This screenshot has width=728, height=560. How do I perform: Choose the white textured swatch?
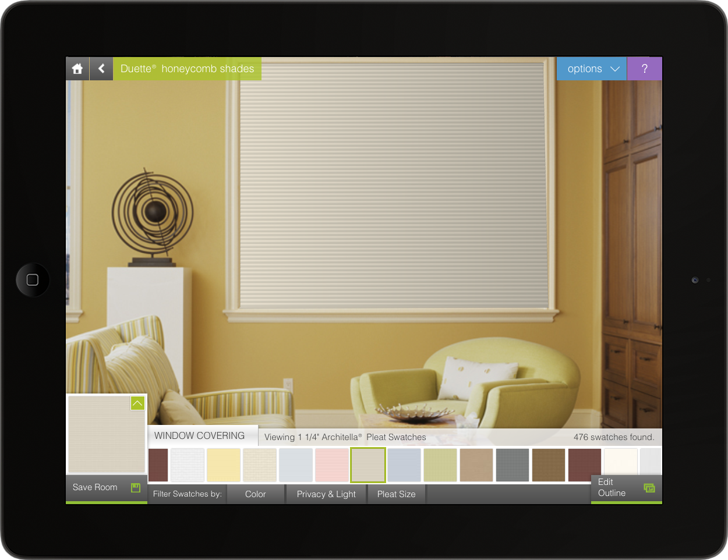[188, 465]
